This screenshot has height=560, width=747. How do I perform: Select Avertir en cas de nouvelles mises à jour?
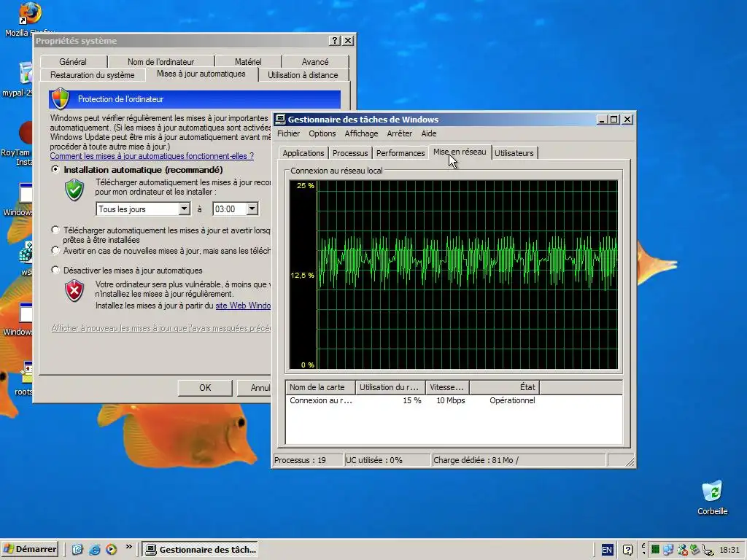click(55, 250)
